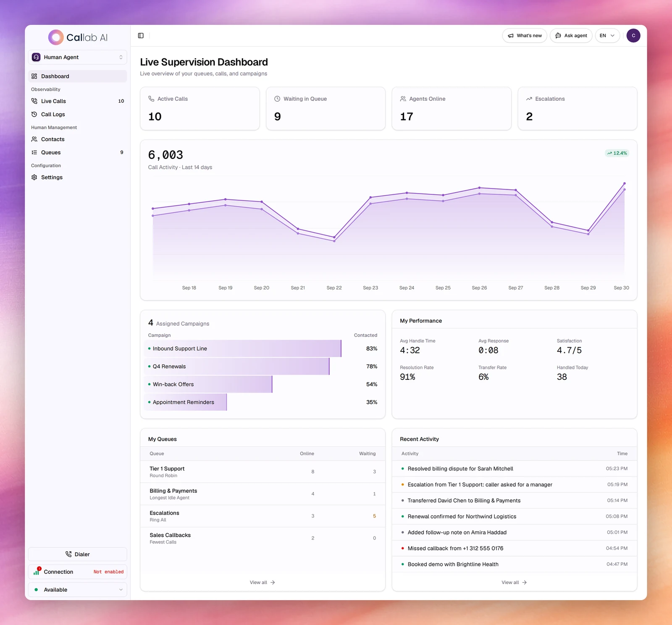Screen dimensions: 672x625
Task: Click the Queues list icon
Action: tap(34, 152)
